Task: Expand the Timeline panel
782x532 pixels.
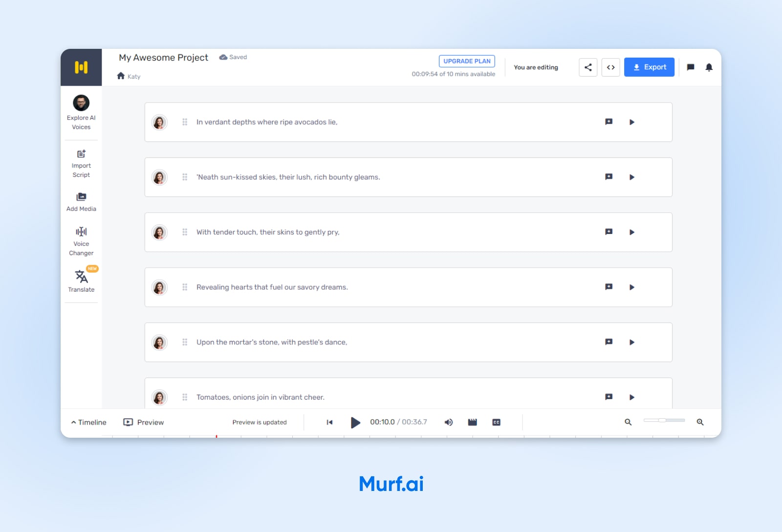Action: (x=88, y=422)
